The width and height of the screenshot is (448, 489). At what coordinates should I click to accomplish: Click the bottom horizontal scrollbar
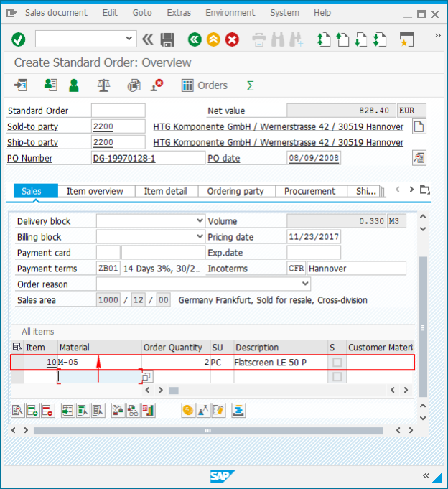215,430
